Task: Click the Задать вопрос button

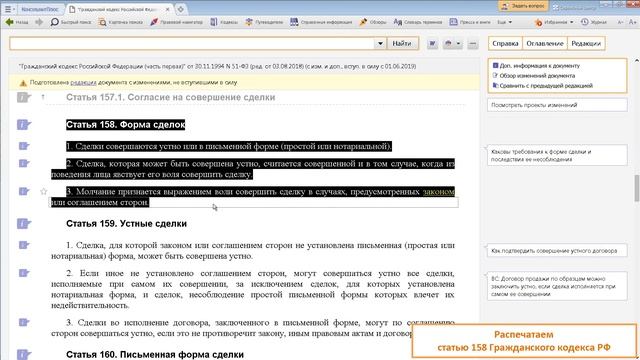Action: [x=523, y=6]
